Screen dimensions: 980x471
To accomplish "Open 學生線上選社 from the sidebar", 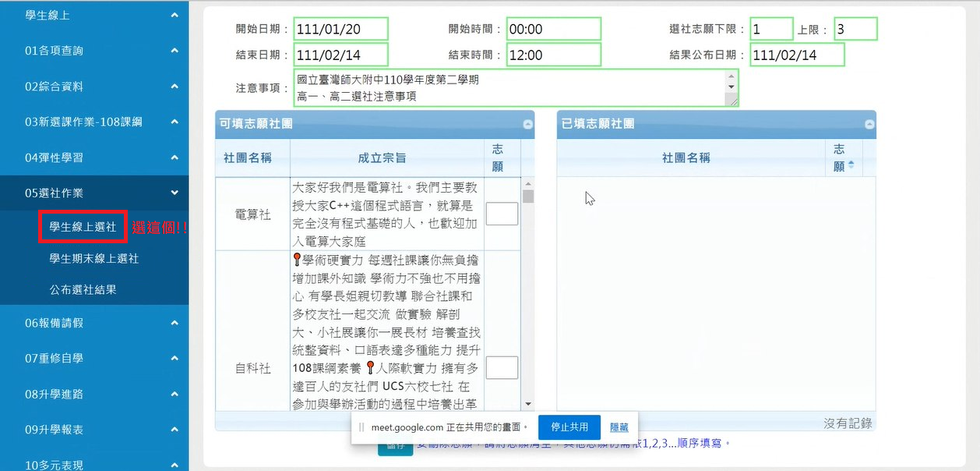I will coord(82,227).
